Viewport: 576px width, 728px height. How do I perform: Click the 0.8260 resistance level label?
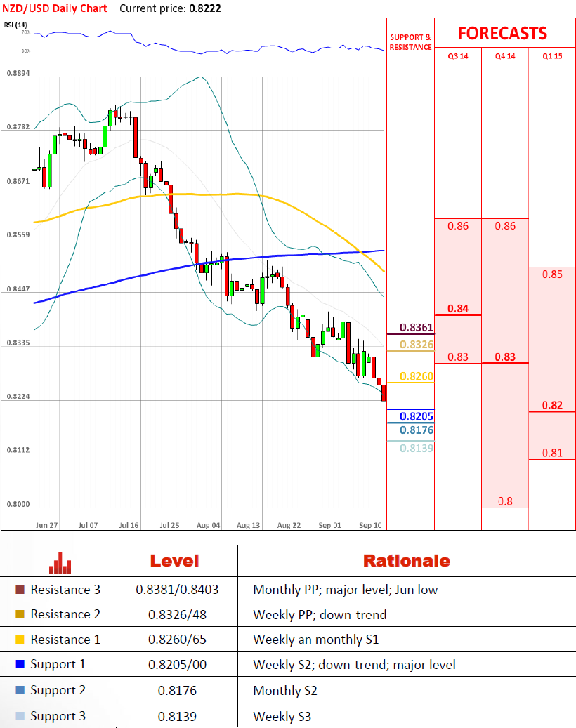pyautogui.click(x=417, y=376)
